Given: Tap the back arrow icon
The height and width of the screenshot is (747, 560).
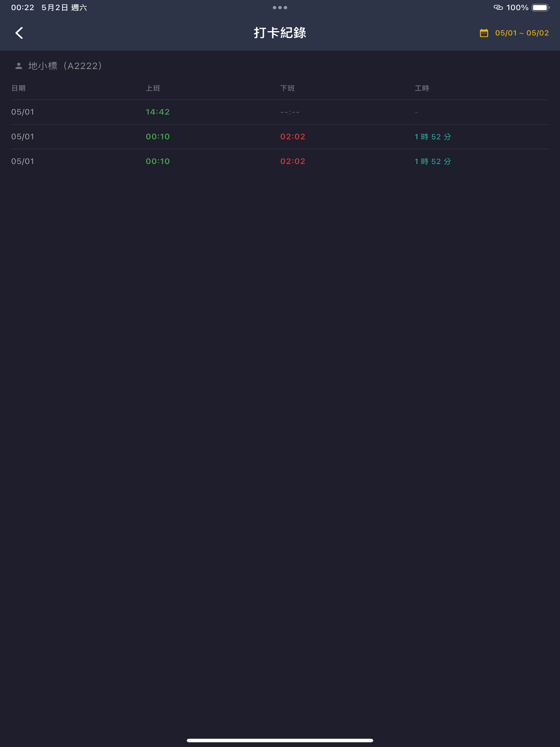Looking at the screenshot, I should click(x=19, y=33).
